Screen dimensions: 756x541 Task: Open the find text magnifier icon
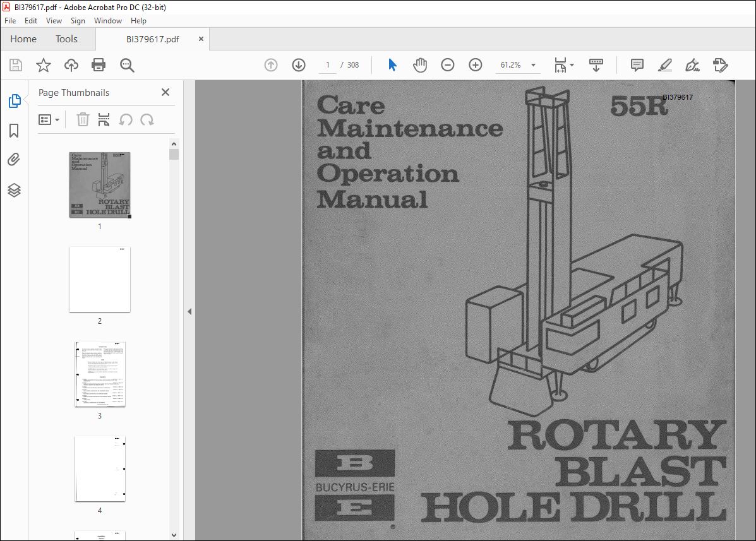pyautogui.click(x=127, y=65)
